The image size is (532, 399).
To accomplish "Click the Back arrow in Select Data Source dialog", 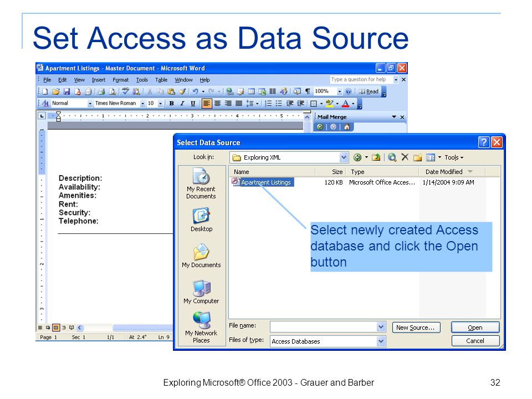I will (357, 157).
